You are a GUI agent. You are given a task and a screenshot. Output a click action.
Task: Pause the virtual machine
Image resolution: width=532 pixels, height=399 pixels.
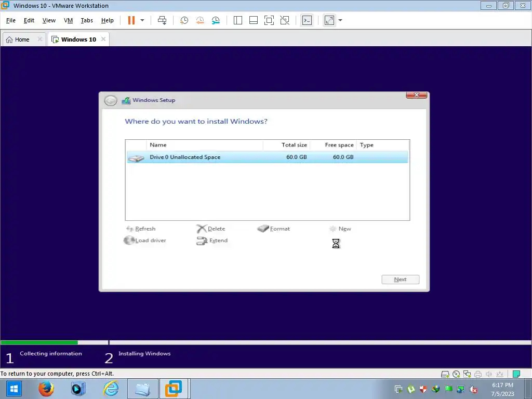(x=131, y=20)
